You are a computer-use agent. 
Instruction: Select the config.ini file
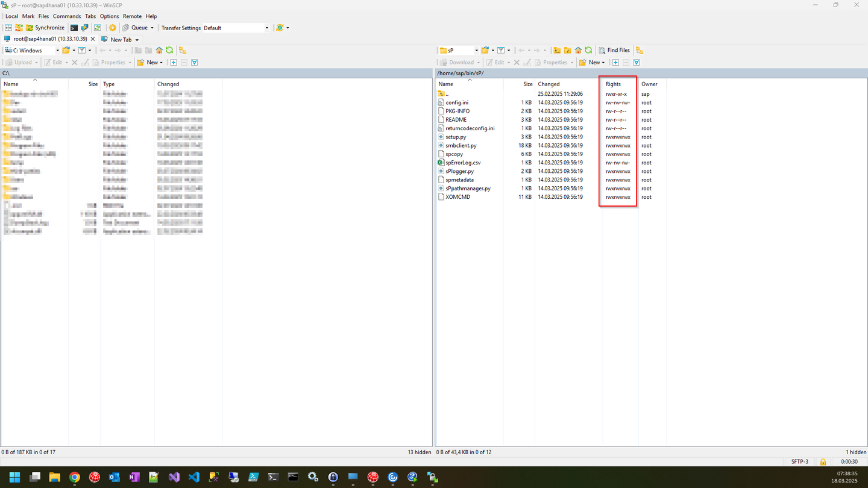457,102
